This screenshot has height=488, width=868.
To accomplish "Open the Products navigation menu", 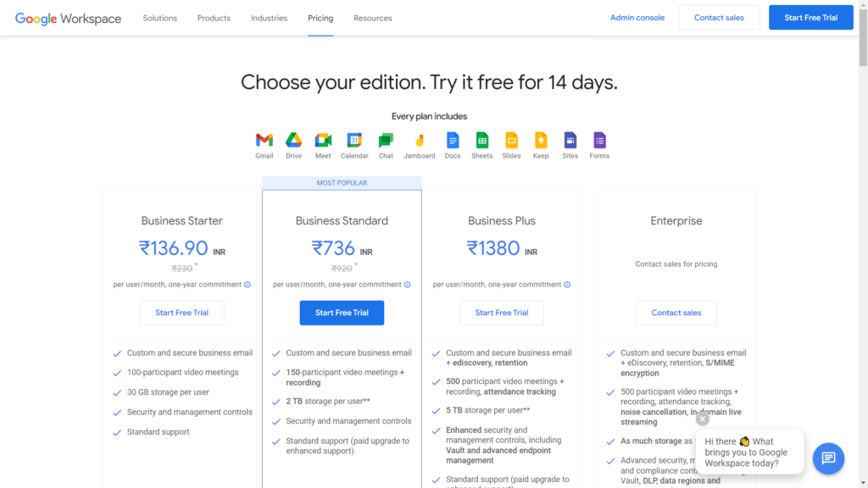I will pyautogui.click(x=214, y=18).
